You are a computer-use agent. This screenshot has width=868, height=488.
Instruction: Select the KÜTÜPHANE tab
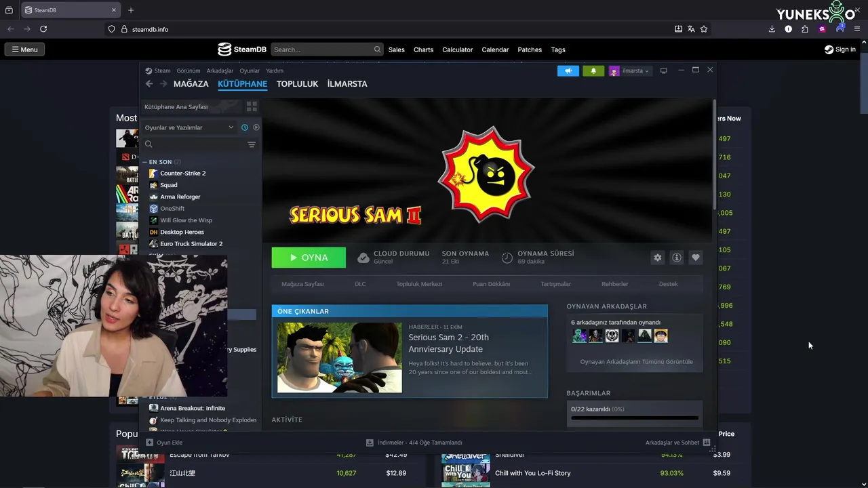pos(243,84)
